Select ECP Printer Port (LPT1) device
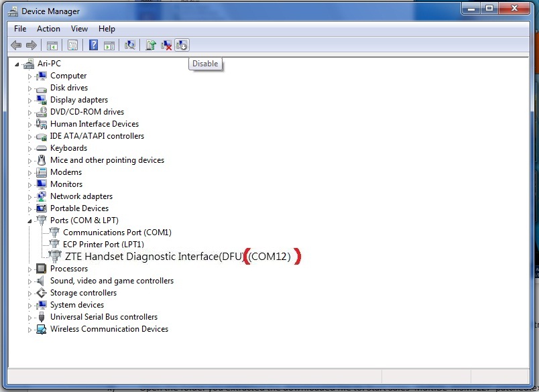 point(103,245)
